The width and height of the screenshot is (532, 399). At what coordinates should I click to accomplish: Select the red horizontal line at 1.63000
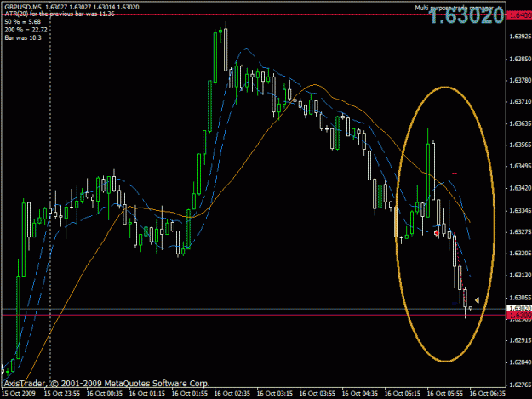[254, 315]
